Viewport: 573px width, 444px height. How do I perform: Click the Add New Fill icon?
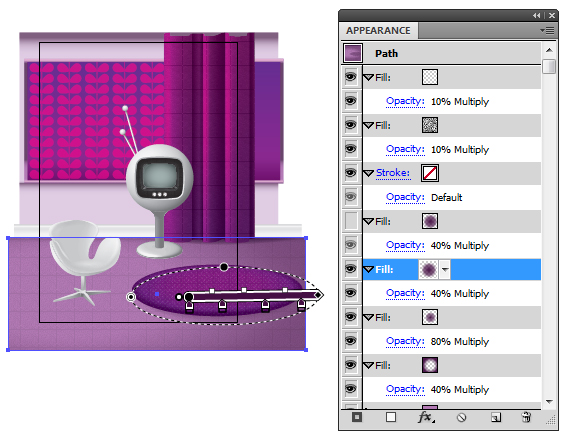click(391, 417)
